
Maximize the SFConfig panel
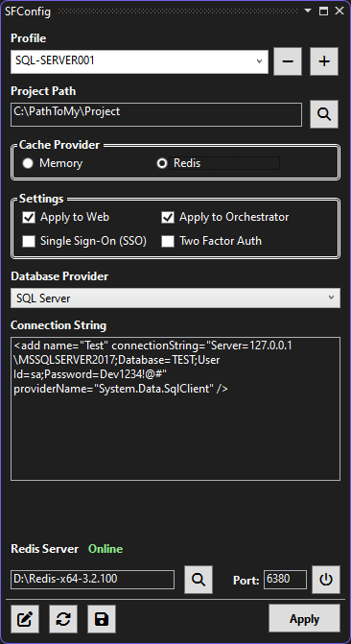323,12
